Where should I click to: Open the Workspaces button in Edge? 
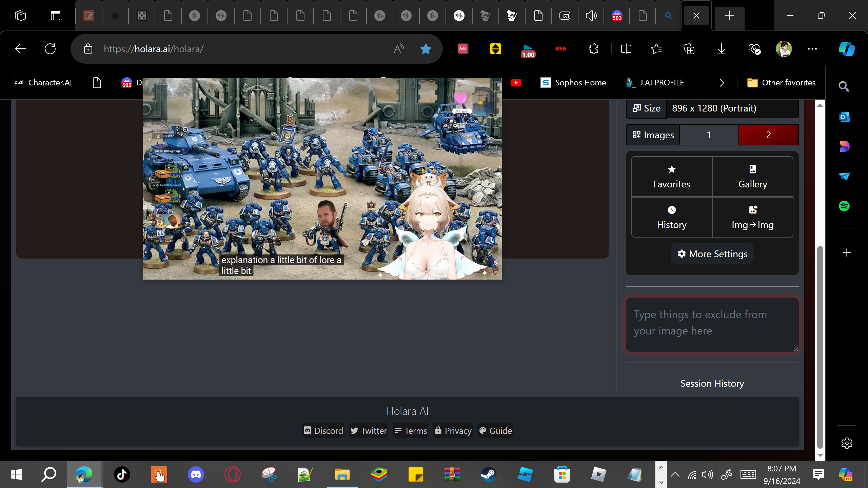click(20, 16)
